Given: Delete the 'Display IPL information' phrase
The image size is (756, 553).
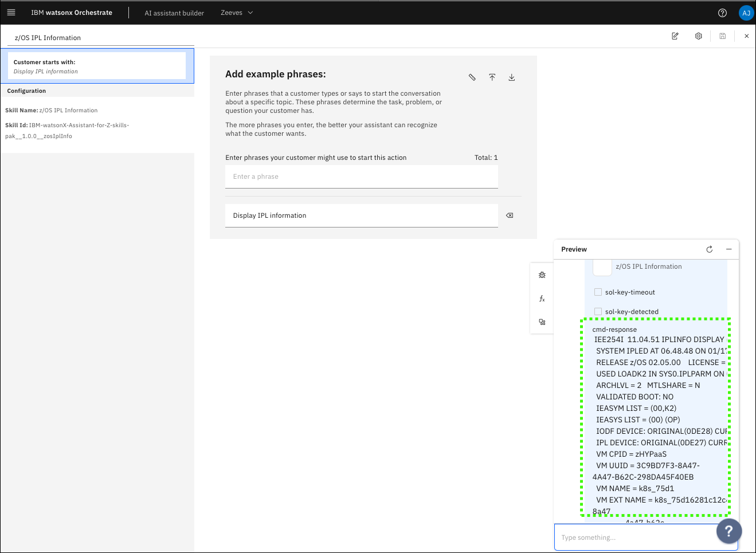Looking at the screenshot, I should (x=510, y=215).
